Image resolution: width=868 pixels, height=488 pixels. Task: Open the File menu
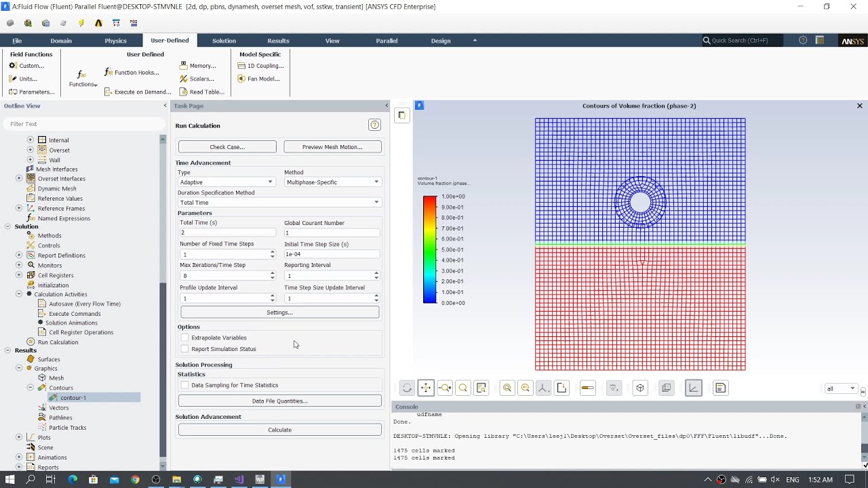[x=17, y=41]
